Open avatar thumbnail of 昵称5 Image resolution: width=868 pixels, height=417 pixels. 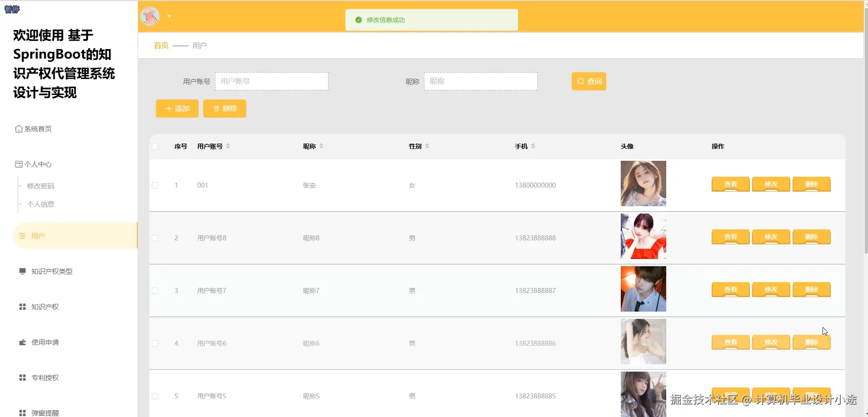click(x=644, y=394)
